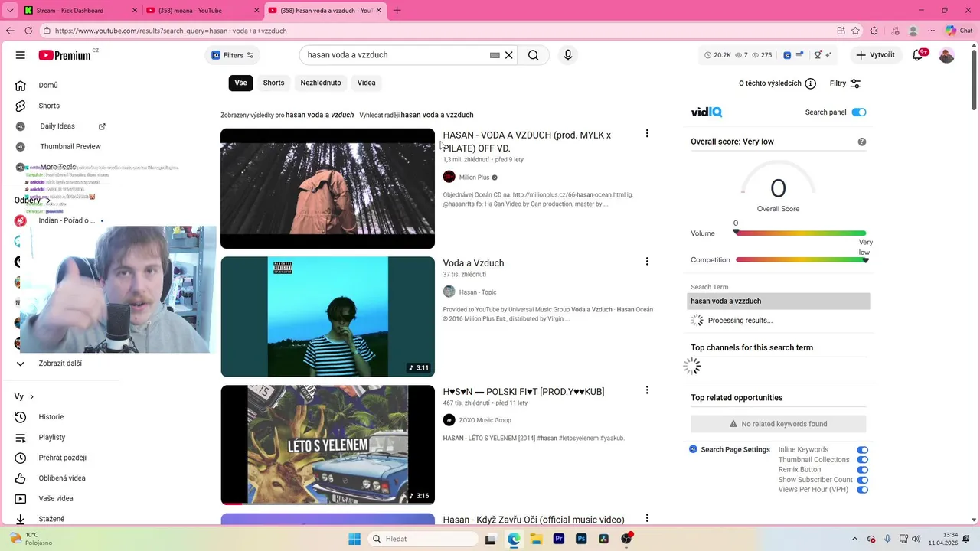The image size is (980, 551).
Task: Expand Search Page Settings section
Action: coord(730,449)
